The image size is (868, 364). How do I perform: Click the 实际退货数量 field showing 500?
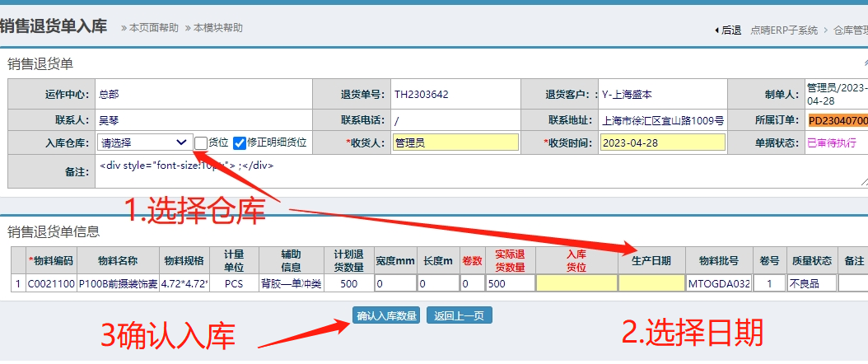tap(509, 283)
